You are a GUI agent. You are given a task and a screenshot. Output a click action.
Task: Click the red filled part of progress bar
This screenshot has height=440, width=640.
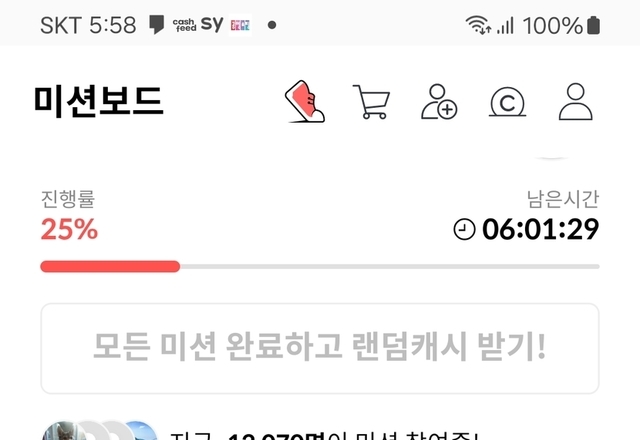click(x=110, y=267)
